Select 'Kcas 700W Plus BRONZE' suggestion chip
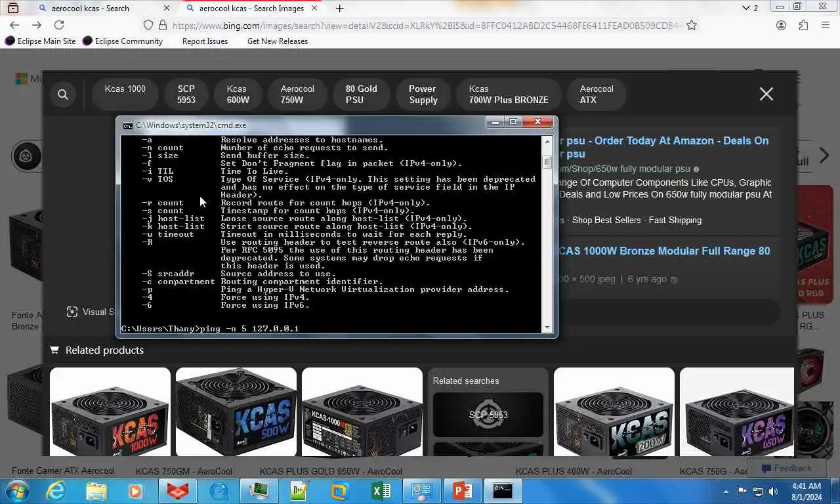The image size is (840, 504). [509, 94]
